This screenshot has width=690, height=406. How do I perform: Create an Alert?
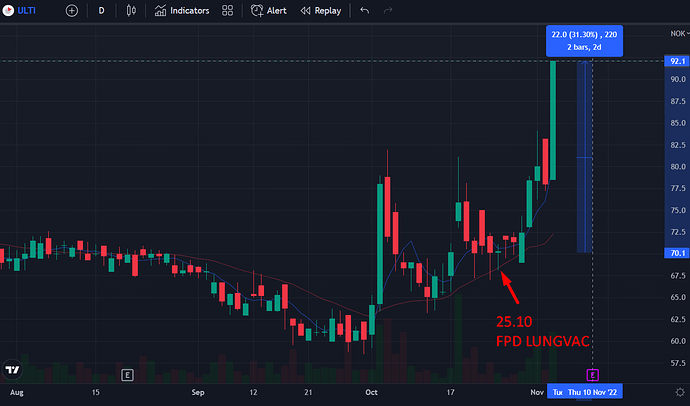tap(268, 11)
